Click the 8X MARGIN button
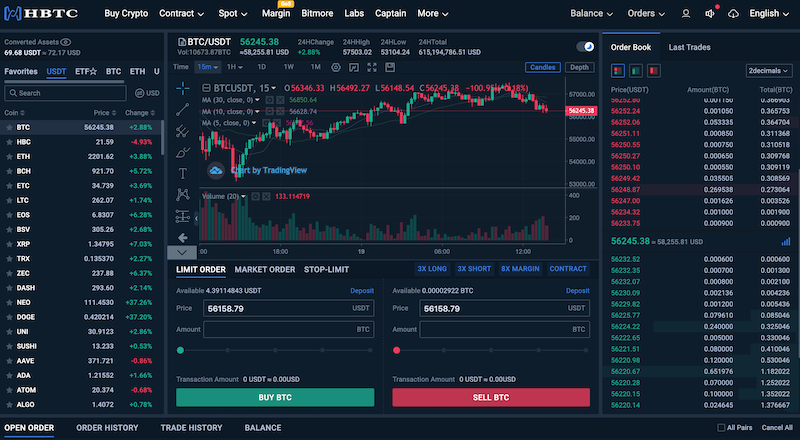Screen dimensions: 800x440 520,269
